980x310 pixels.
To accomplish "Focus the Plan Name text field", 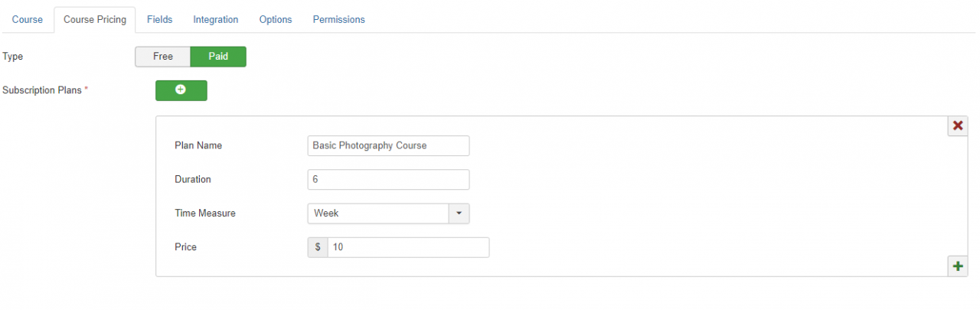I will (388, 145).
